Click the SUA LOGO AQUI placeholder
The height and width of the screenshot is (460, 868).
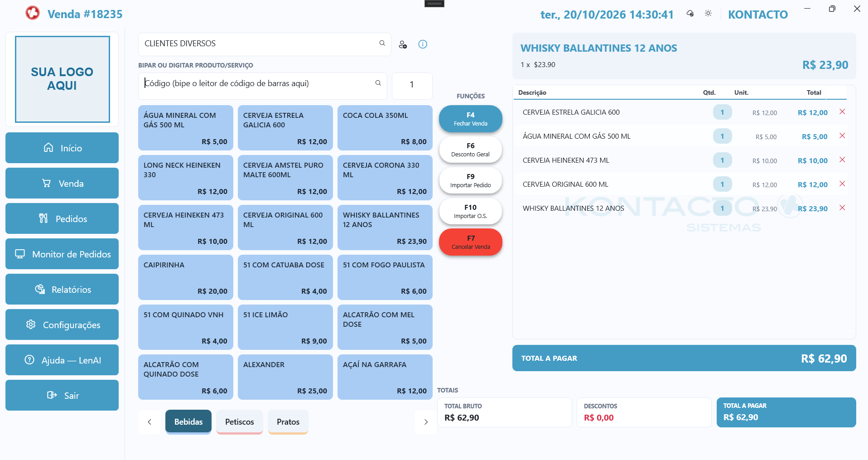[x=63, y=79]
